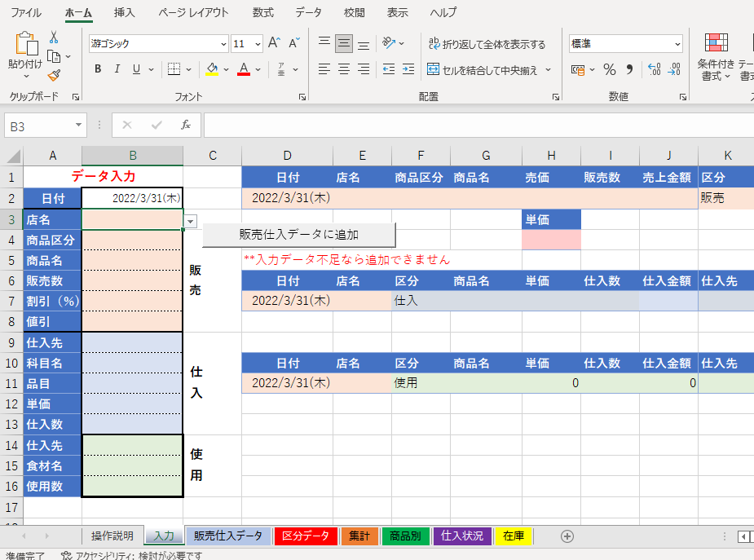This screenshot has height=560, width=754.
Task: Increase font size with the large A icon
Action: click(274, 42)
